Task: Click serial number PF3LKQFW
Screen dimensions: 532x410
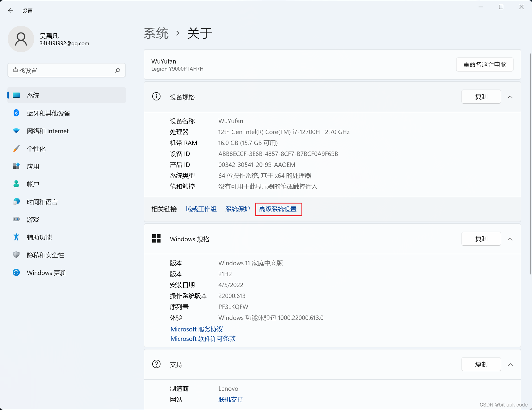Action: [x=233, y=307]
